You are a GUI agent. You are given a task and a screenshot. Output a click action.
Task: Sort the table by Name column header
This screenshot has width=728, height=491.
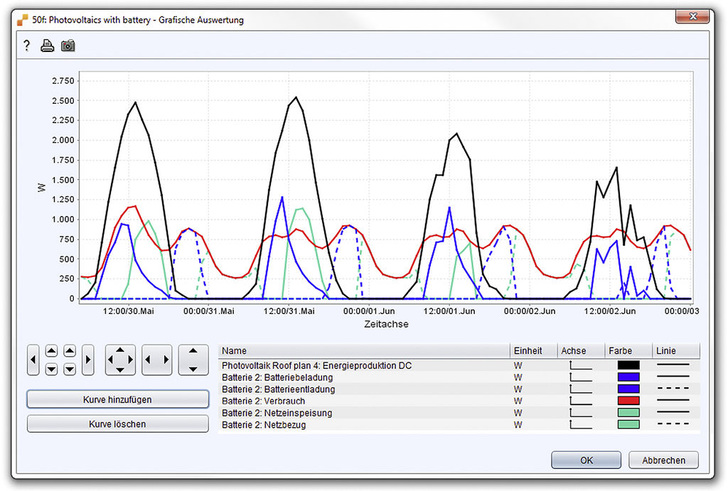click(360, 351)
